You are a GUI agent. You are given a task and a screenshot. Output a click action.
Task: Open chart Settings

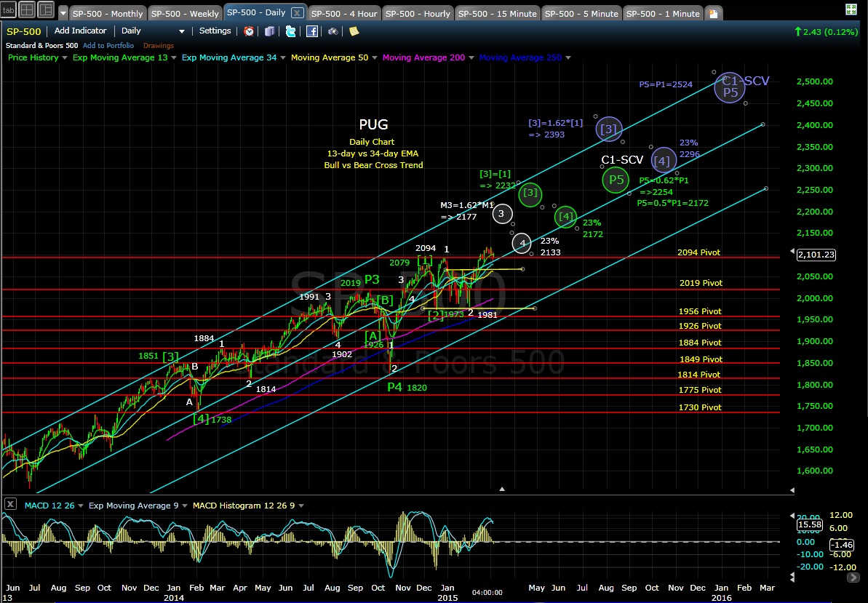pyautogui.click(x=215, y=31)
